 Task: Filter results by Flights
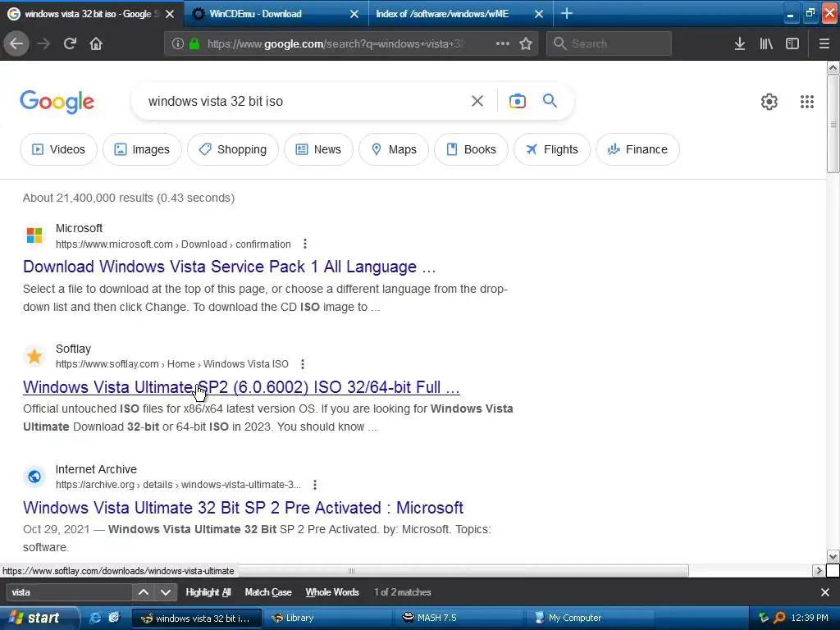[552, 149]
